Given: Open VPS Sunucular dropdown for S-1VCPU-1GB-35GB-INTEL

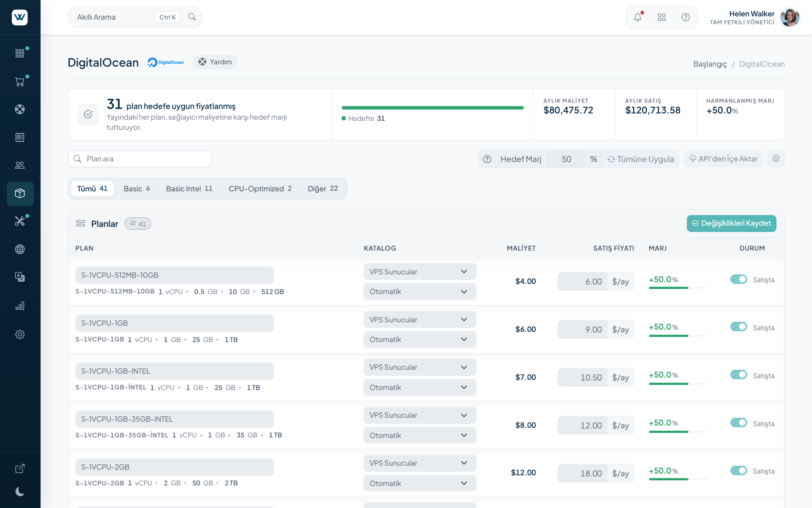Looking at the screenshot, I should [x=420, y=415].
